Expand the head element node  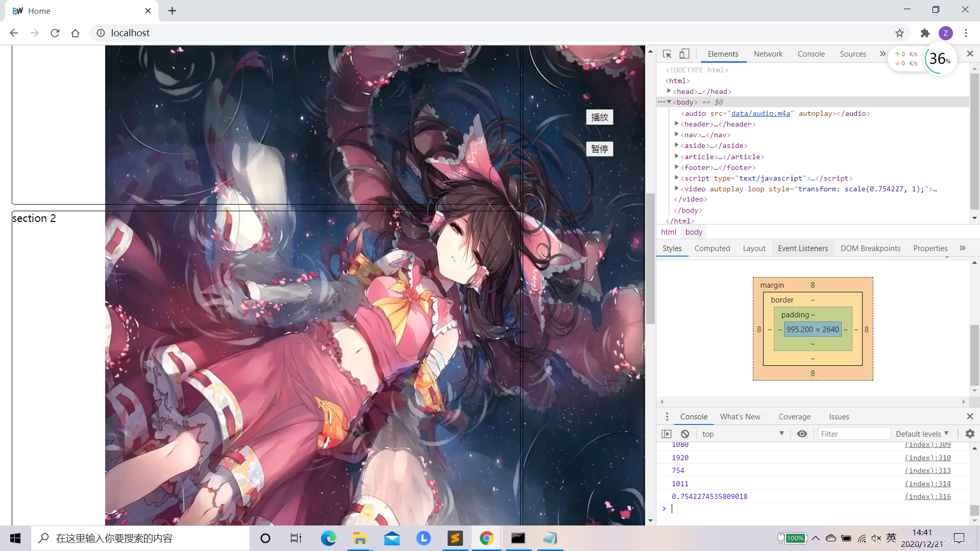coord(669,91)
